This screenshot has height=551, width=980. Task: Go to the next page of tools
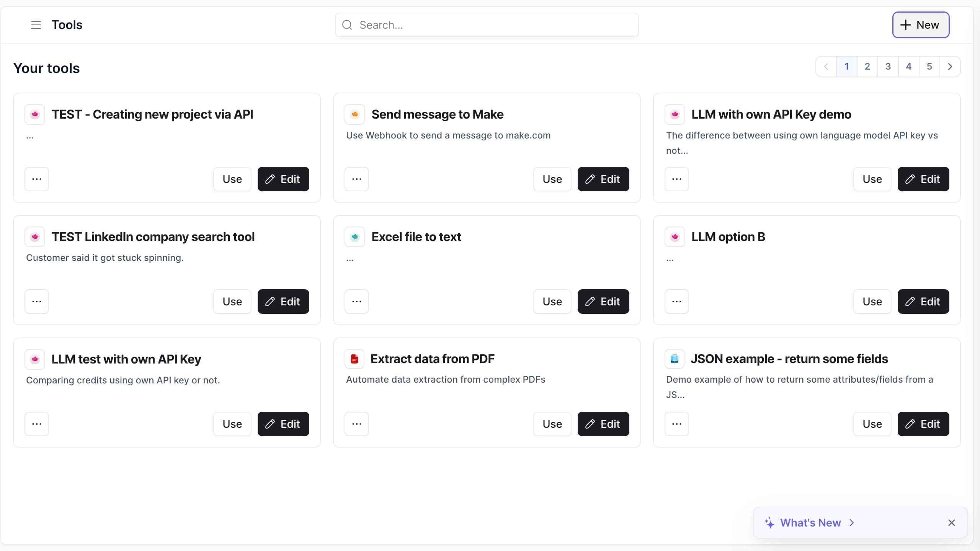(950, 67)
